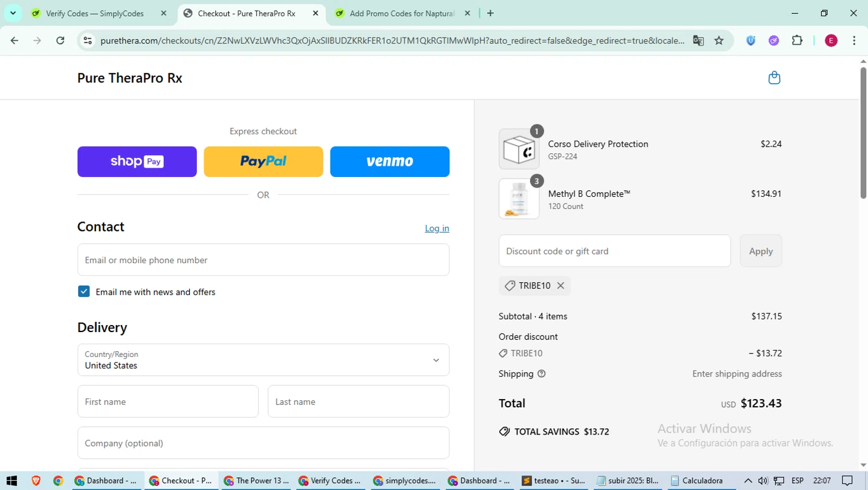Remove the TRIBE10 discount code
The width and height of the screenshot is (868, 490).
tap(560, 285)
